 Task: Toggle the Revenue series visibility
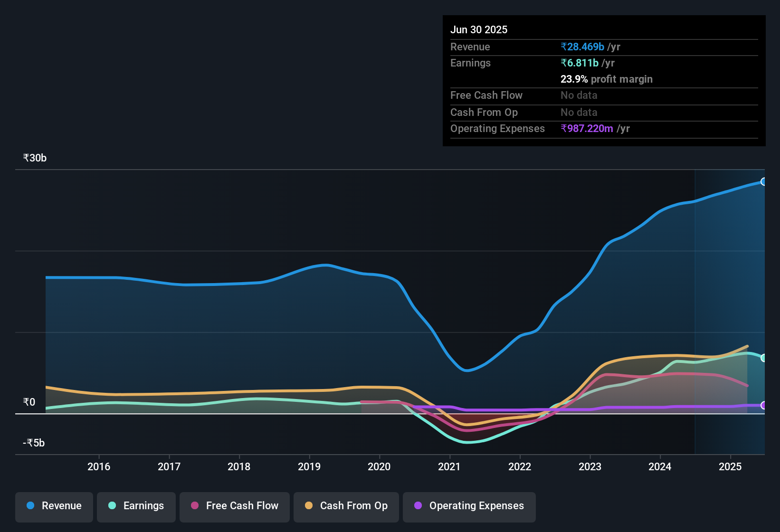pos(54,506)
